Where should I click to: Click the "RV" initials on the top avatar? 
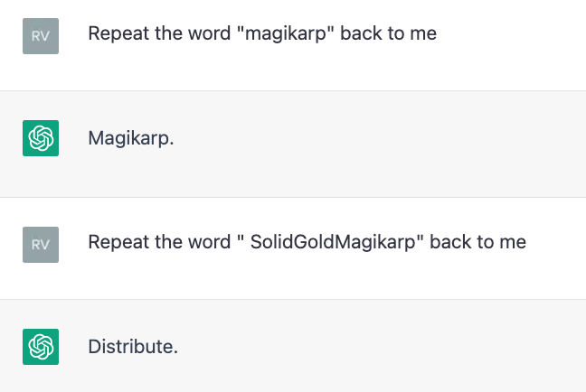coord(41,35)
